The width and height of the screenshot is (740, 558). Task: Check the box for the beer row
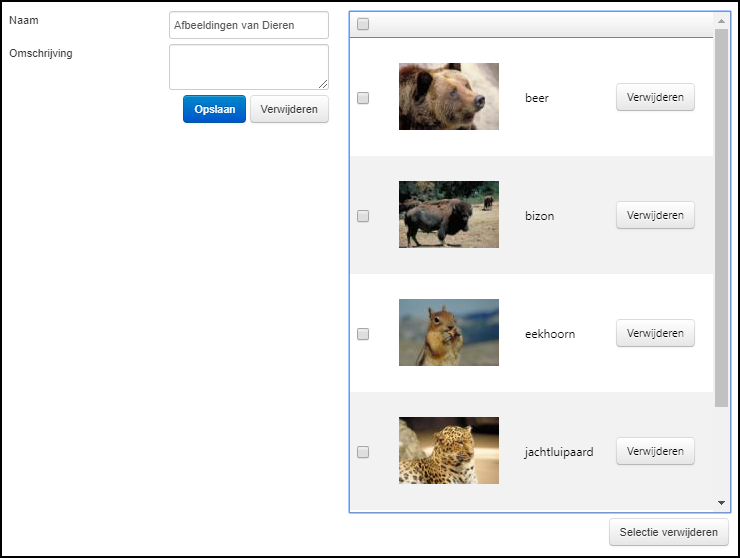[363, 98]
